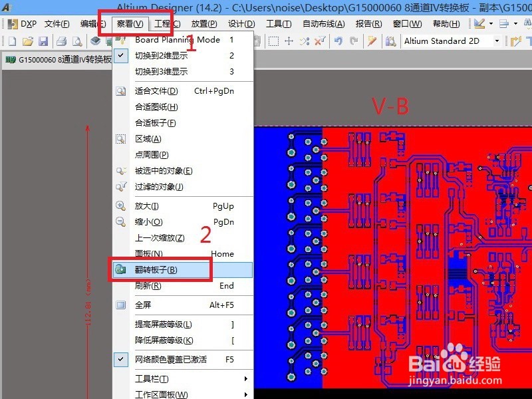Screen dimensions: 532x399
Task: Click the Zoom Out magnifier icon
Action: [121, 221]
